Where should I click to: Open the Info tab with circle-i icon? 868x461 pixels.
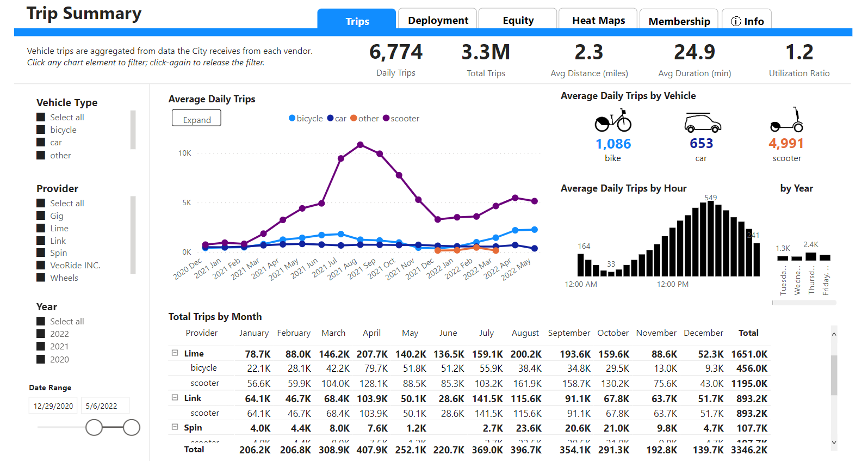click(x=747, y=21)
